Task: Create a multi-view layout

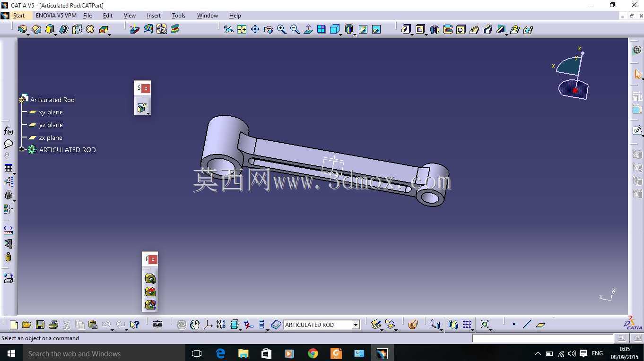Action: [321, 29]
